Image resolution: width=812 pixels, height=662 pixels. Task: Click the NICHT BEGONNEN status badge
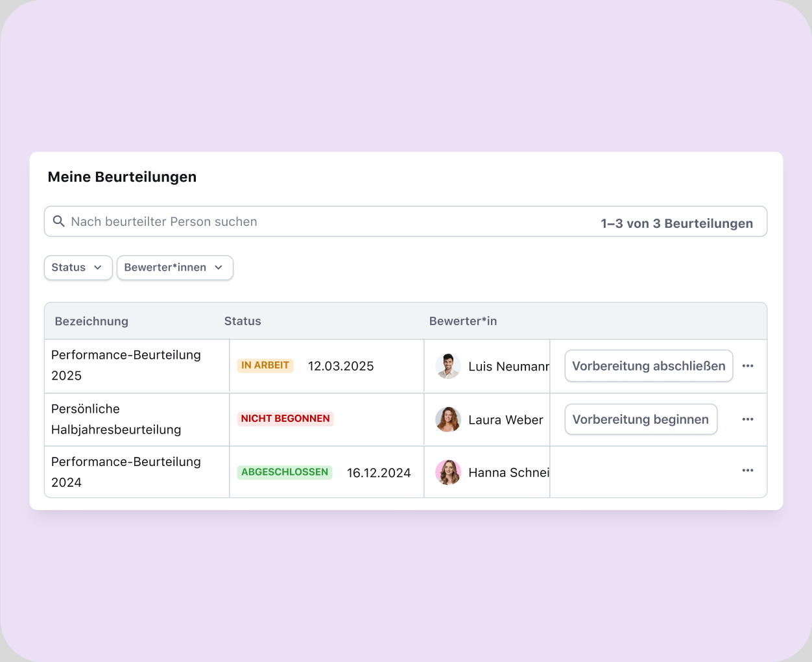[x=285, y=419]
